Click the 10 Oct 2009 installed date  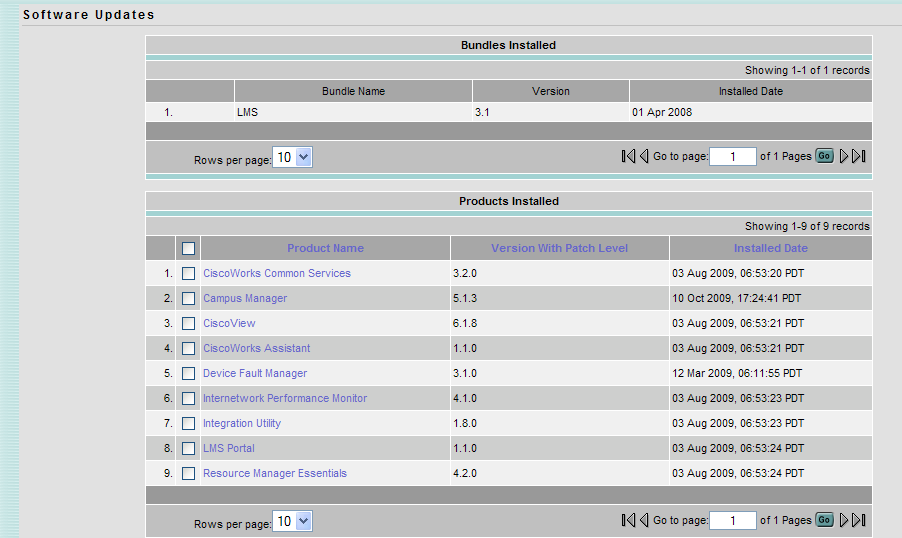(x=736, y=299)
